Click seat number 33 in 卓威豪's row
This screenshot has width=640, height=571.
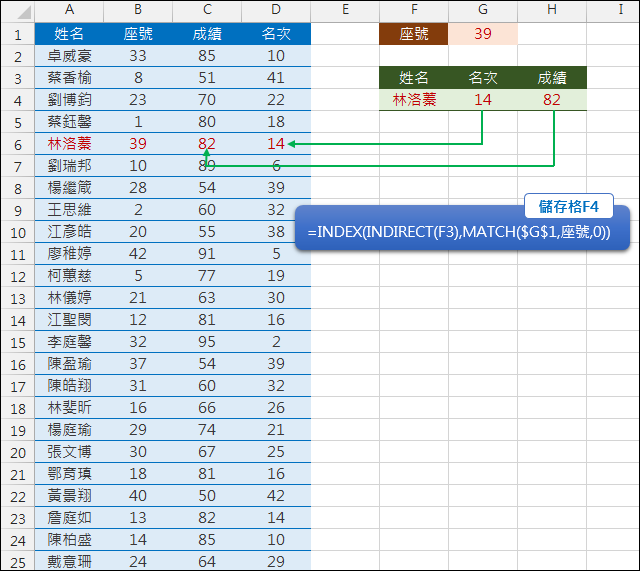tap(138, 56)
